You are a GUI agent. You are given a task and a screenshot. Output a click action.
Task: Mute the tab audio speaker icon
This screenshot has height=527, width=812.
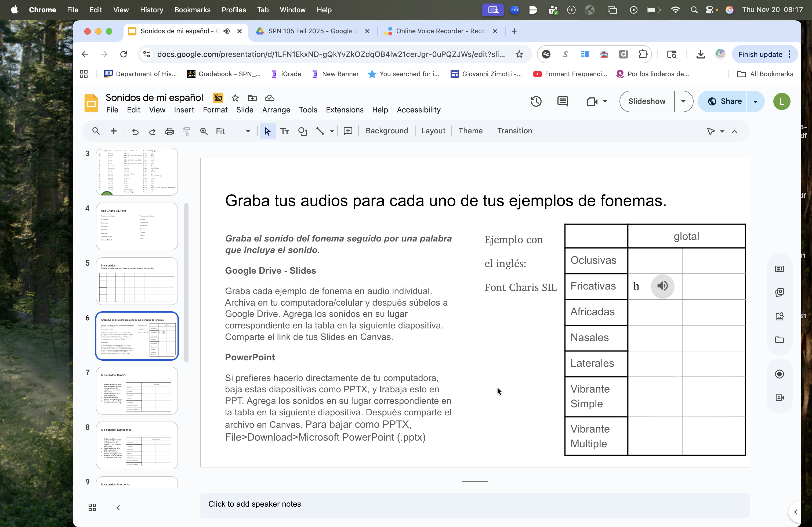click(227, 31)
